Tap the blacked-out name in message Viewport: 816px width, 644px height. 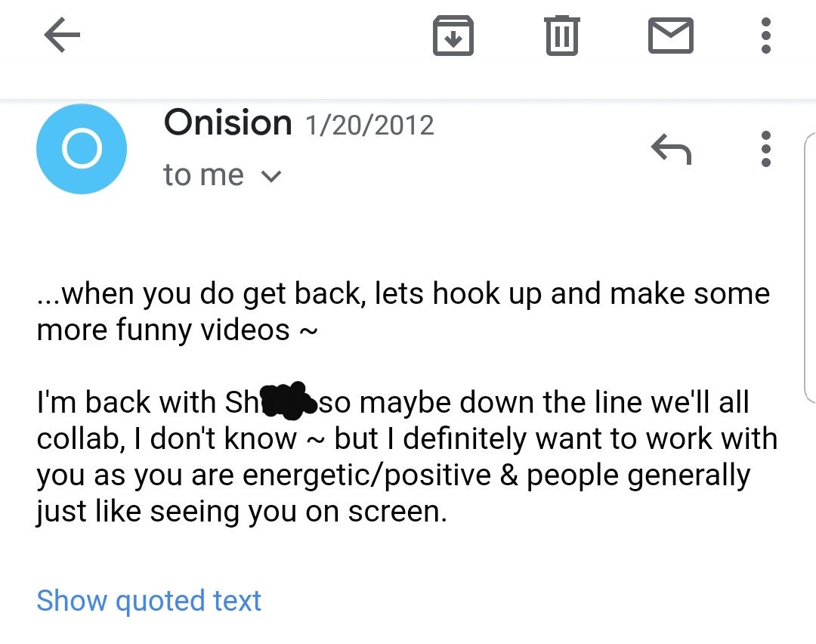point(288,401)
